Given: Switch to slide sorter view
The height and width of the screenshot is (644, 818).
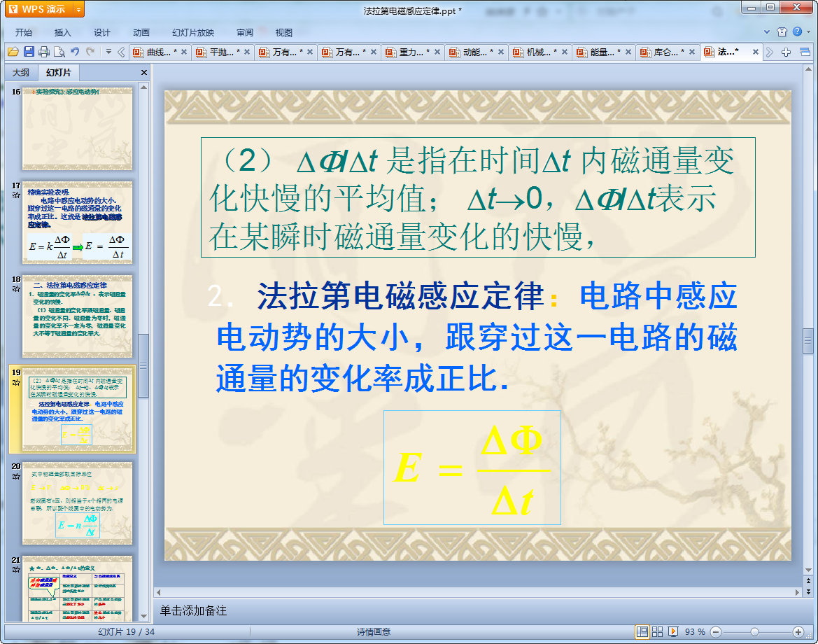Looking at the screenshot, I should 658,631.
